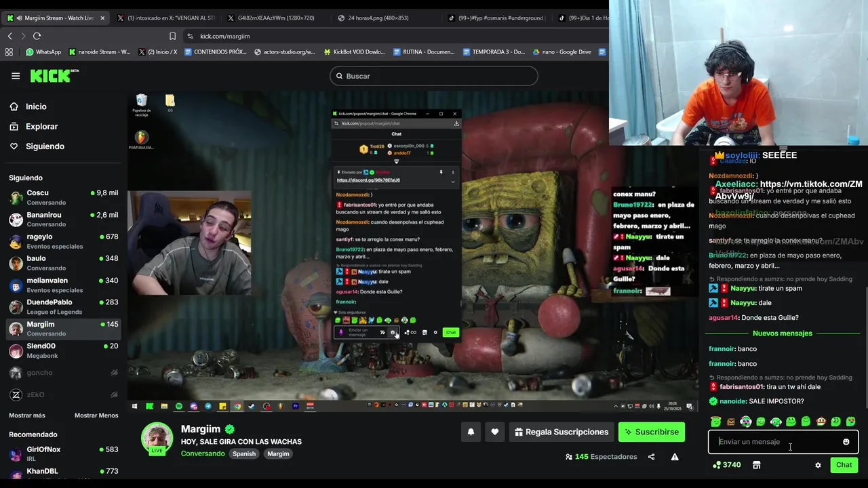Open the channel points shop icon
This screenshot has height=488, width=868.
click(756, 465)
